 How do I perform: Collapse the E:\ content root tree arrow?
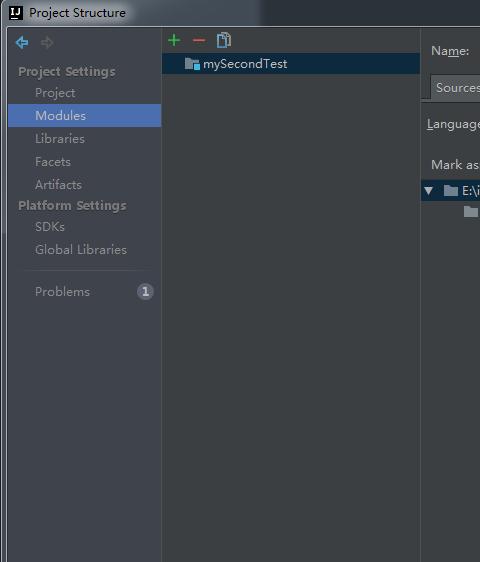(x=428, y=190)
